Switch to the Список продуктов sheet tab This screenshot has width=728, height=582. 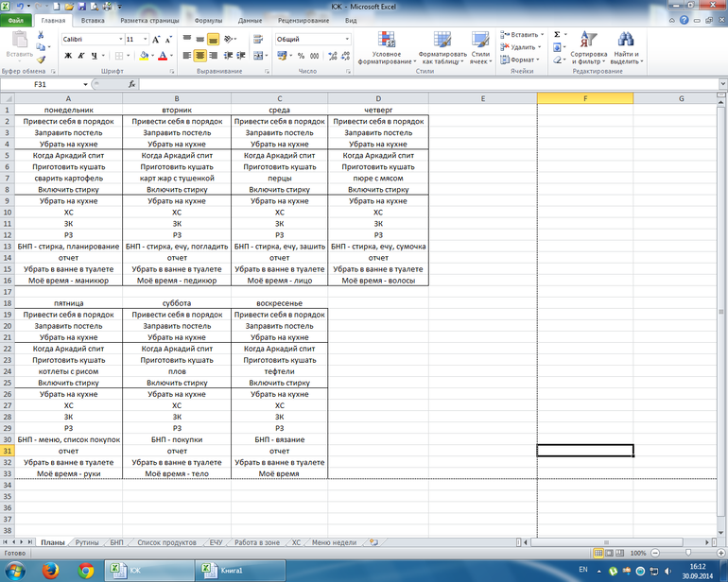tap(166, 542)
